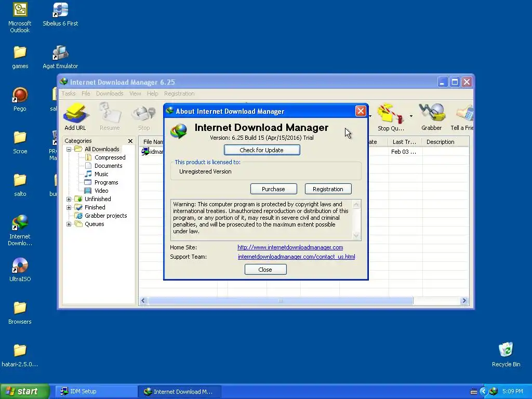The height and width of the screenshot is (399, 532).
Task: Open the Support Team contact link
Action: (297, 257)
